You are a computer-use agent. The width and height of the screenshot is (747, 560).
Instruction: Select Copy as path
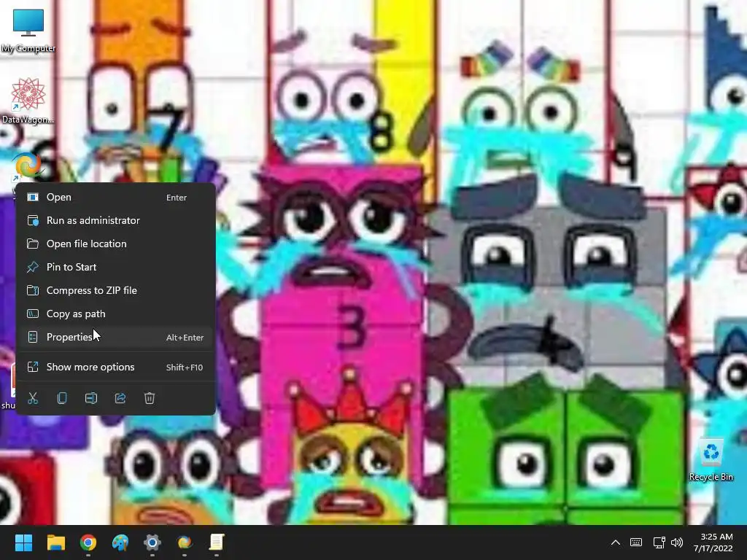(x=116, y=314)
